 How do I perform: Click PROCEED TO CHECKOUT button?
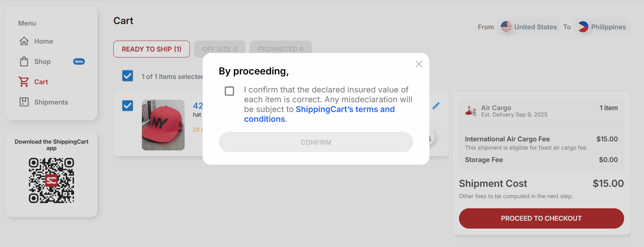541,218
